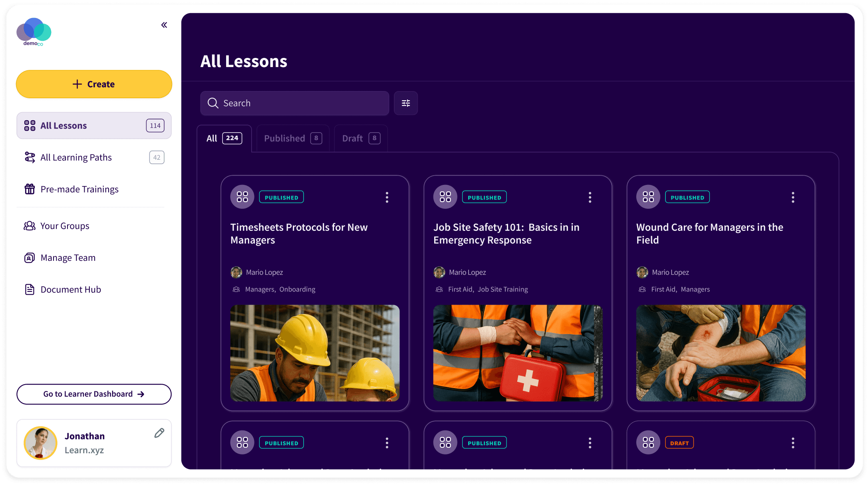The height and width of the screenshot is (484, 868).
Task: Open kebab menu for Wound Care lesson
Action: point(793,197)
